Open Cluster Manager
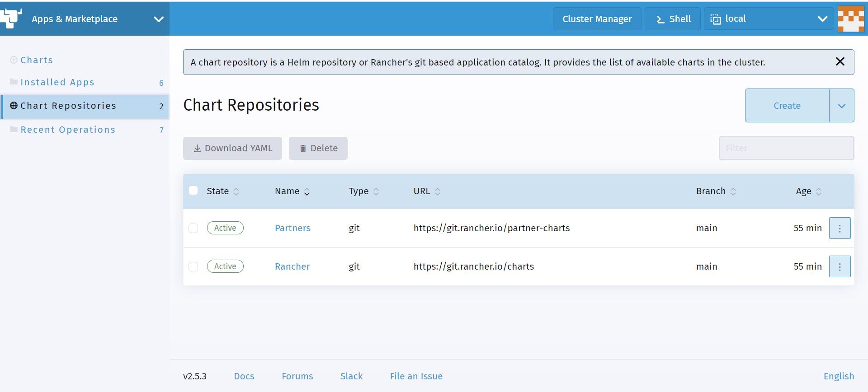 597,19
